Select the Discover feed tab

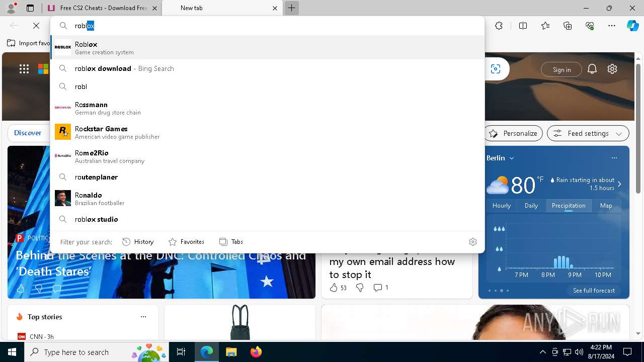pyautogui.click(x=28, y=133)
